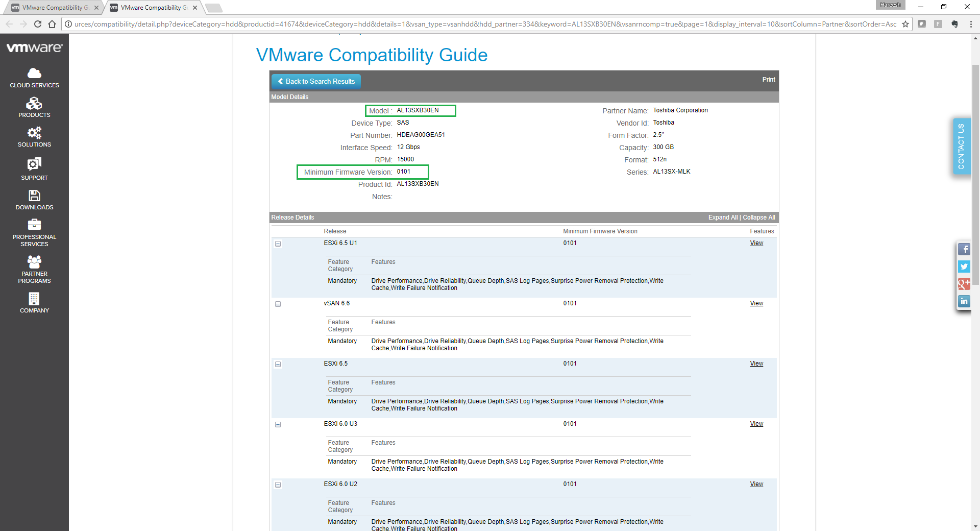
Task: Open the Contact Us side tab
Action: (962, 147)
